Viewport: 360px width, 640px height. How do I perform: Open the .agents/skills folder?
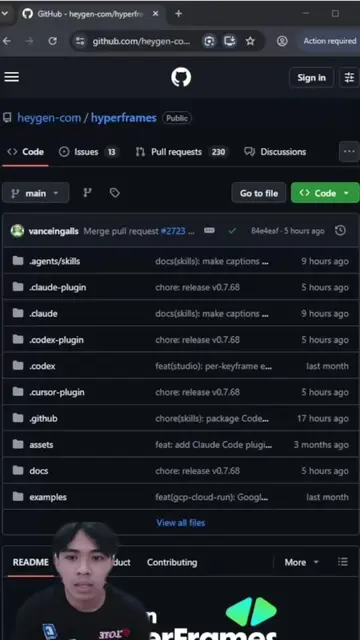coord(55,261)
